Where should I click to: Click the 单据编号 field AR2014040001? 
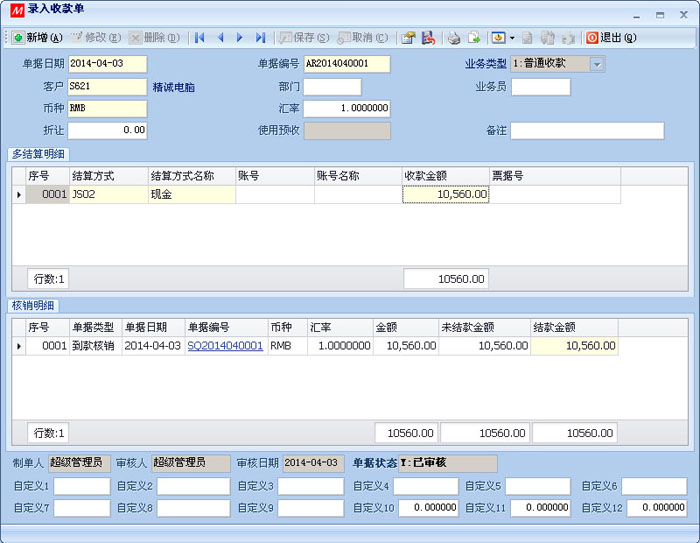[347, 64]
